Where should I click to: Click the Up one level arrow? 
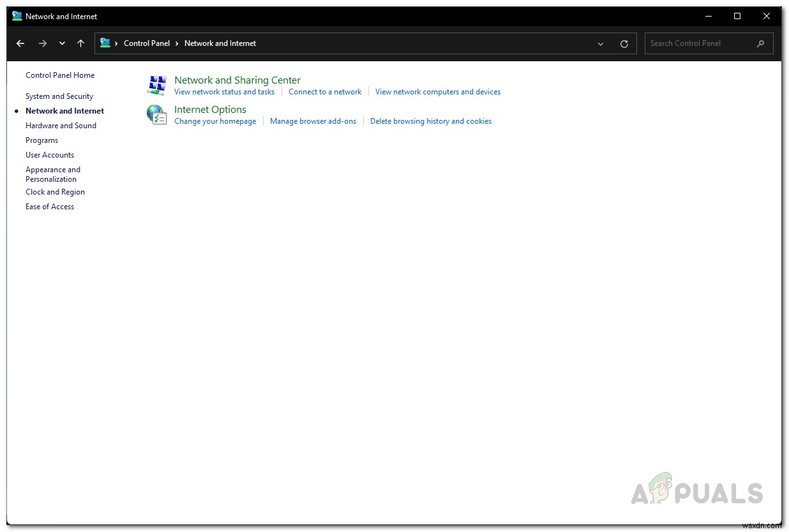[x=80, y=43]
